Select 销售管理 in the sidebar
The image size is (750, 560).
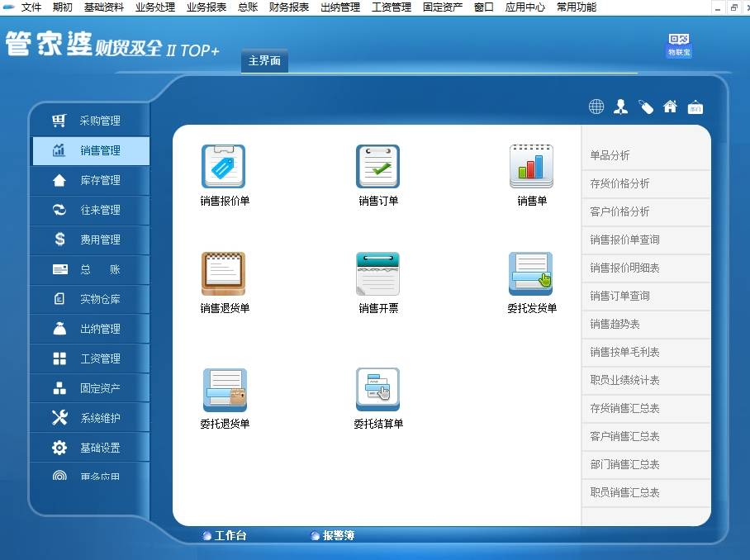90,150
